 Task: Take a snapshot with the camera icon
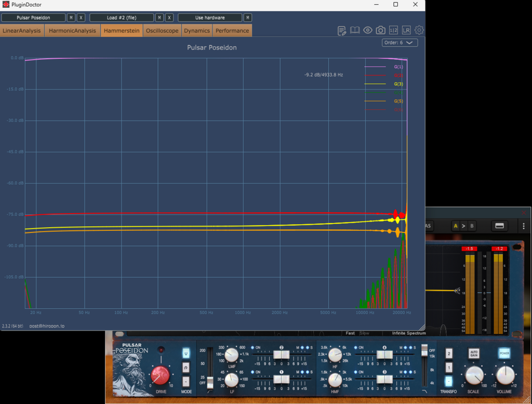(x=381, y=30)
